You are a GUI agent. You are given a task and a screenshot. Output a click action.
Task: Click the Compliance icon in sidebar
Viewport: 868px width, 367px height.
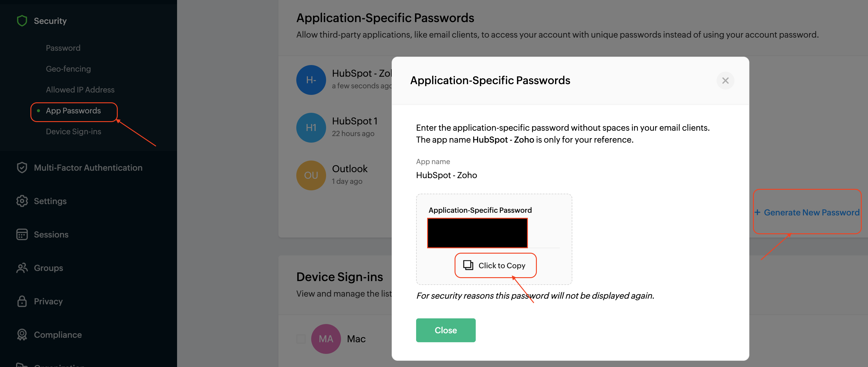[x=22, y=334]
